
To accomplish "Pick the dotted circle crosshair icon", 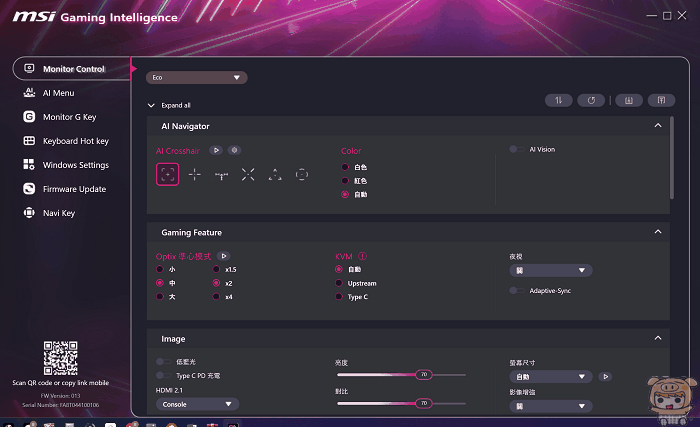I will [x=302, y=174].
